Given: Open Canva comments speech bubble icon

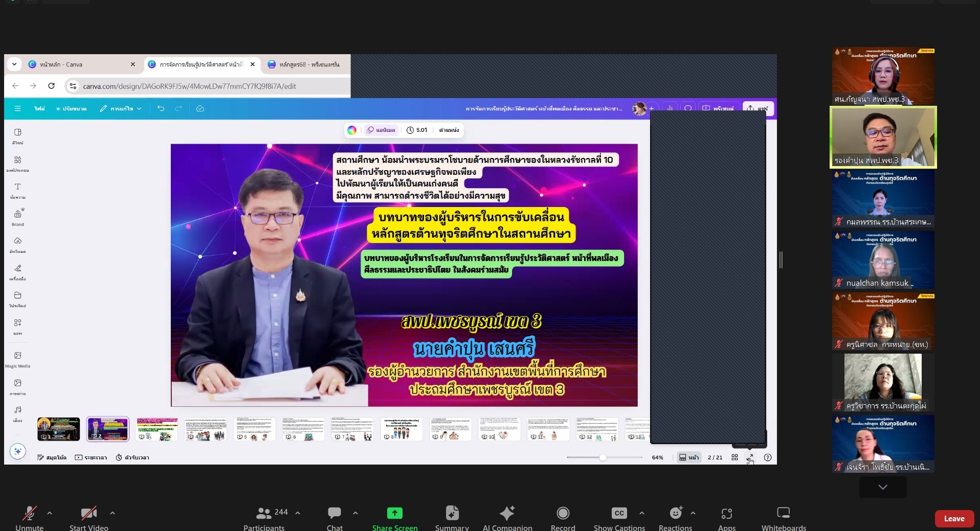Looking at the screenshot, I should click(x=688, y=108).
